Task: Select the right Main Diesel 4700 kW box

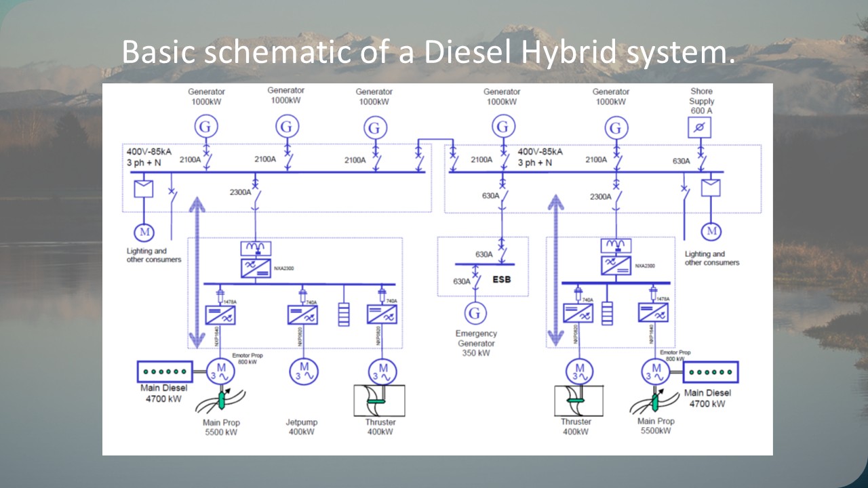Action: (710, 372)
